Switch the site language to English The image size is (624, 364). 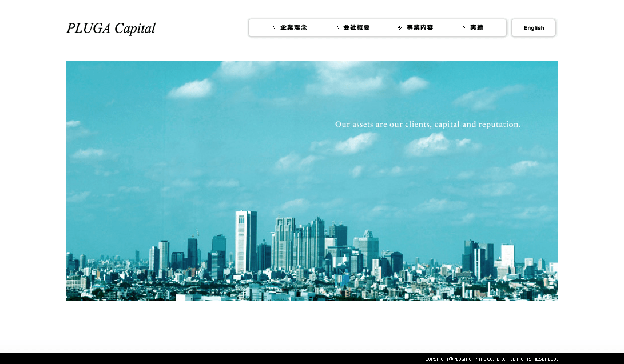coord(534,27)
